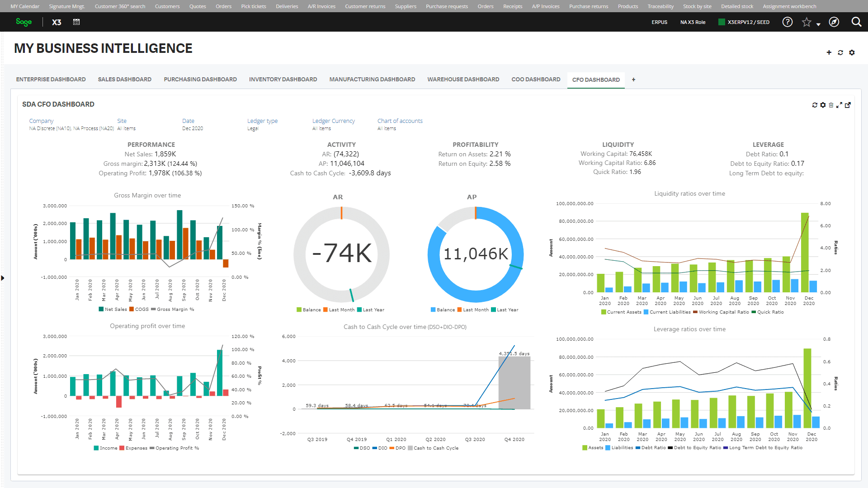Open CFO widget in a new window
The image size is (868, 488).
click(848, 105)
